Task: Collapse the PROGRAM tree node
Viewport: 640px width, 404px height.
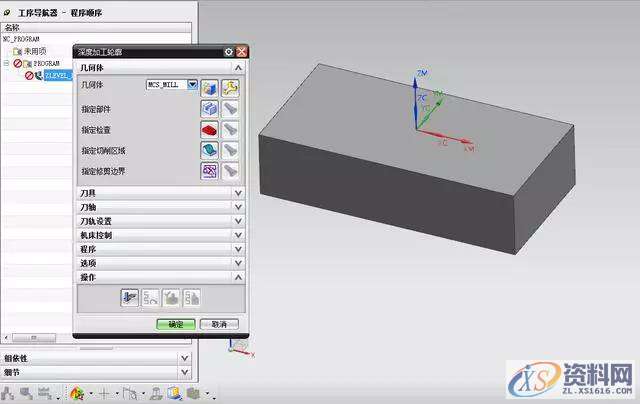Action: (7, 63)
